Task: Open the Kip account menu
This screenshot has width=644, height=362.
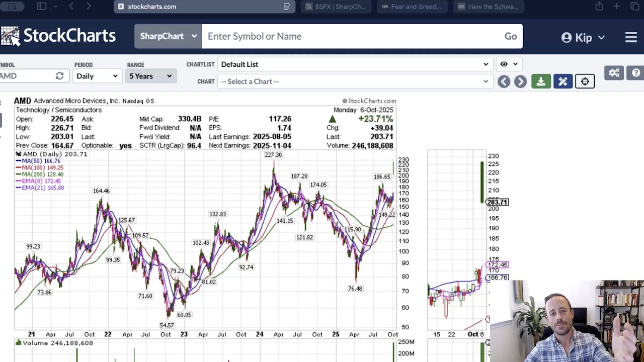Action: point(583,37)
